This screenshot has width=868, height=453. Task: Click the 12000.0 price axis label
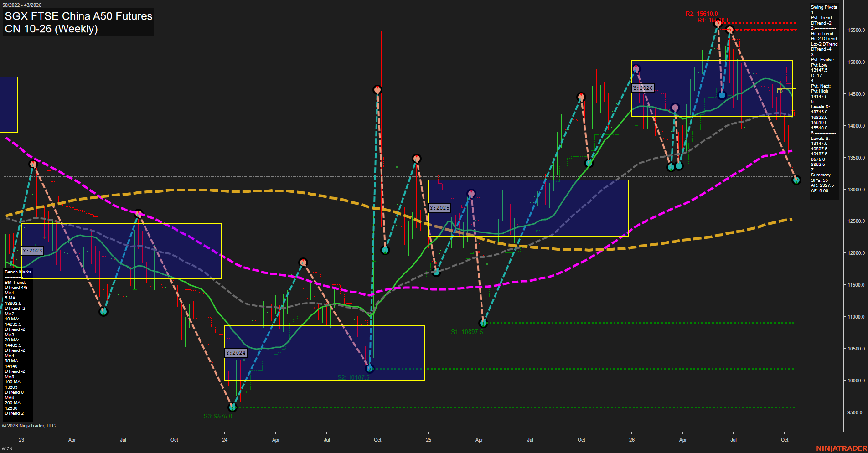[x=856, y=253]
